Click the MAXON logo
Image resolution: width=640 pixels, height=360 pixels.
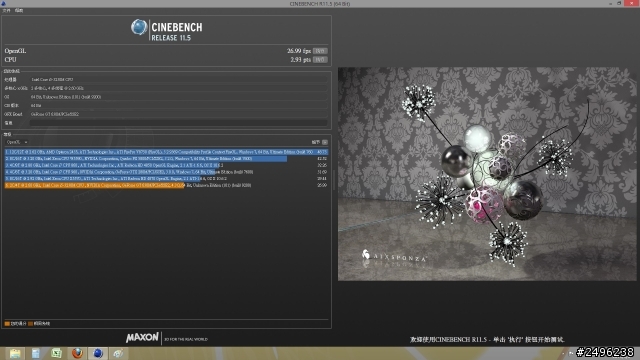[x=142, y=338]
